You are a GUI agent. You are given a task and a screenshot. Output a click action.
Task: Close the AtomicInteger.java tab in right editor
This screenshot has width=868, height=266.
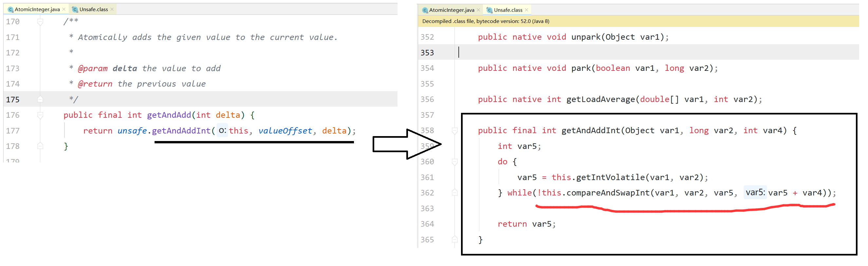coord(478,10)
